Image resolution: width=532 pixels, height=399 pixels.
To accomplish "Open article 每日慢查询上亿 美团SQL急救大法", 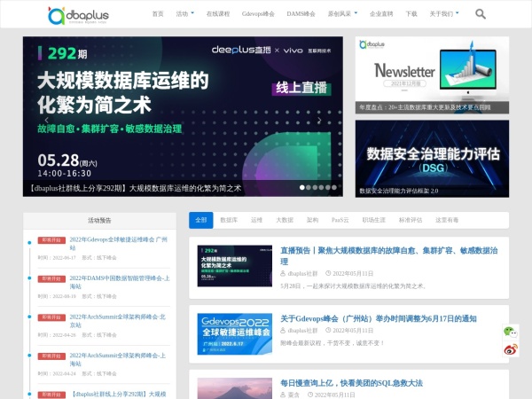I will [351, 383].
